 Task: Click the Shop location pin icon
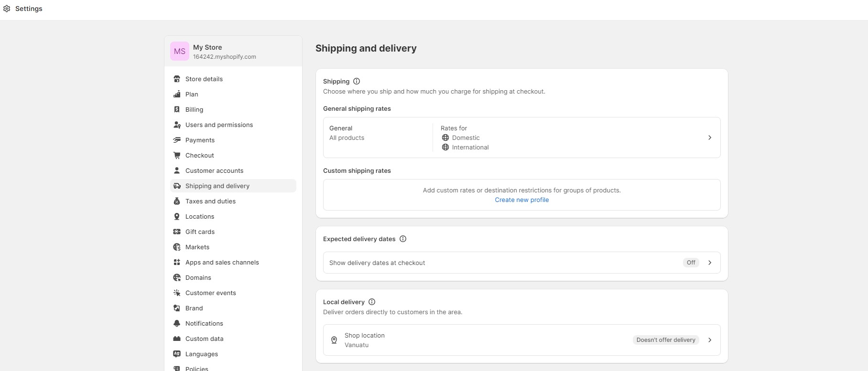point(334,340)
